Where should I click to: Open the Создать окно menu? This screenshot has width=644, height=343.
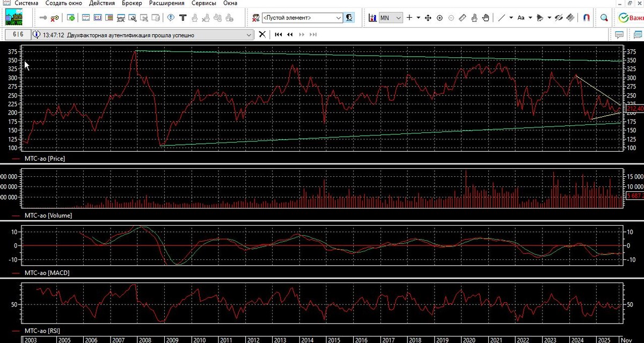(x=63, y=3)
